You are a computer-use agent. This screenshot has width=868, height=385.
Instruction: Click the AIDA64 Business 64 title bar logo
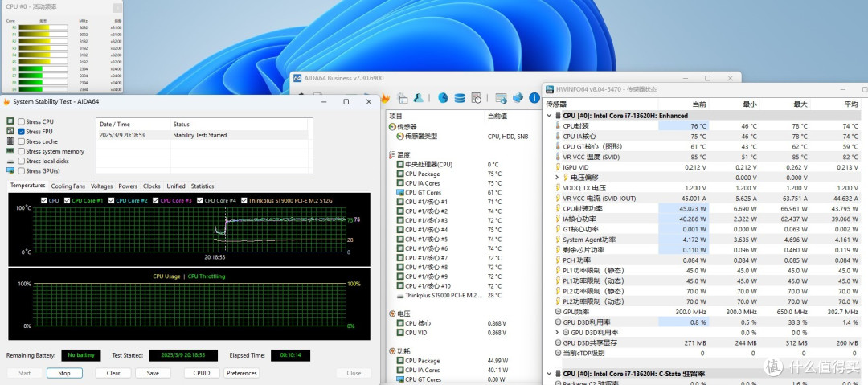pos(297,78)
